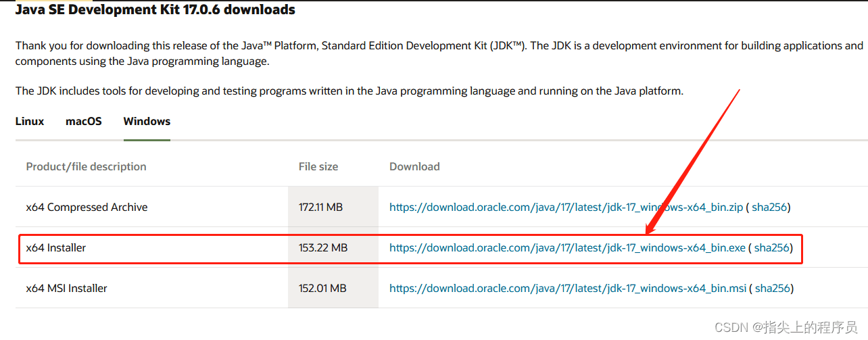Open the jdk-17_windows-x64_bin.exe download link
This screenshot has width=868, height=340.
[x=567, y=248]
